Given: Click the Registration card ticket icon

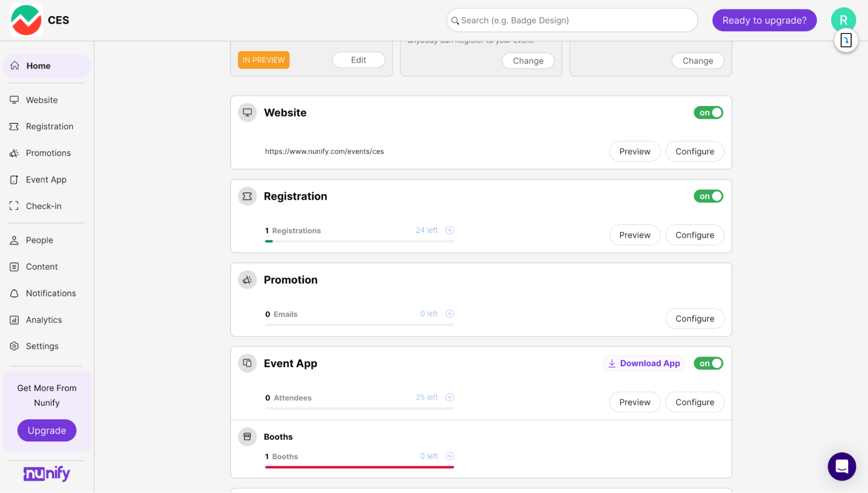Looking at the screenshot, I should pyautogui.click(x=247, y=196).
